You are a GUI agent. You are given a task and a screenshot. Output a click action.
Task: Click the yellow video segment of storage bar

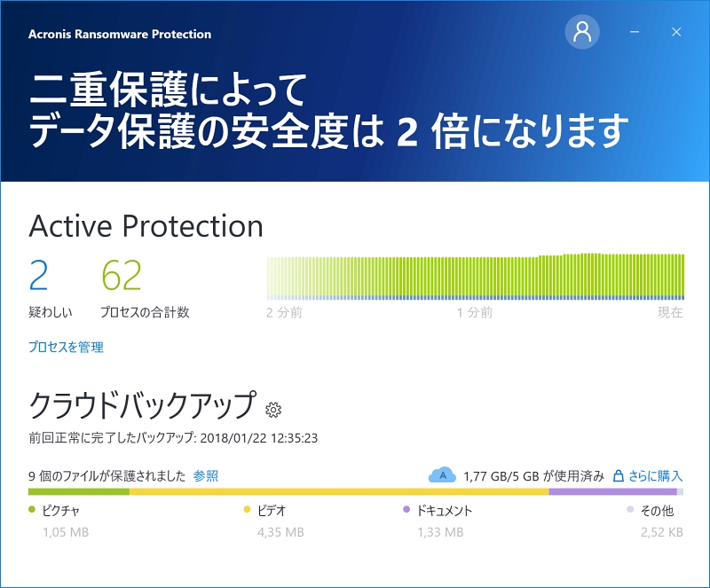(x=339, y=491)
